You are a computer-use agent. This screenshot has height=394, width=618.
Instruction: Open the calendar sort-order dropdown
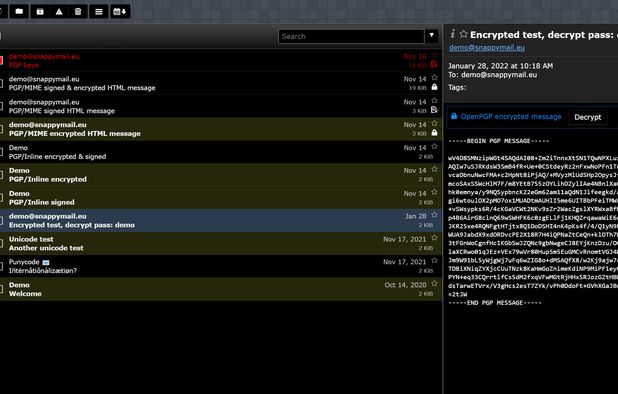(120, 11)
